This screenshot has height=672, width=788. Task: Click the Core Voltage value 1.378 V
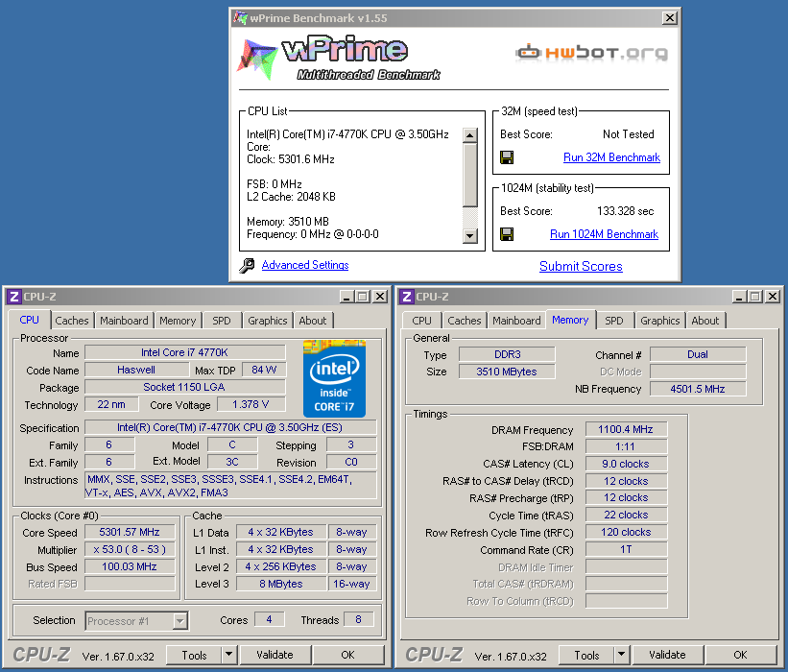coord(251,404)
